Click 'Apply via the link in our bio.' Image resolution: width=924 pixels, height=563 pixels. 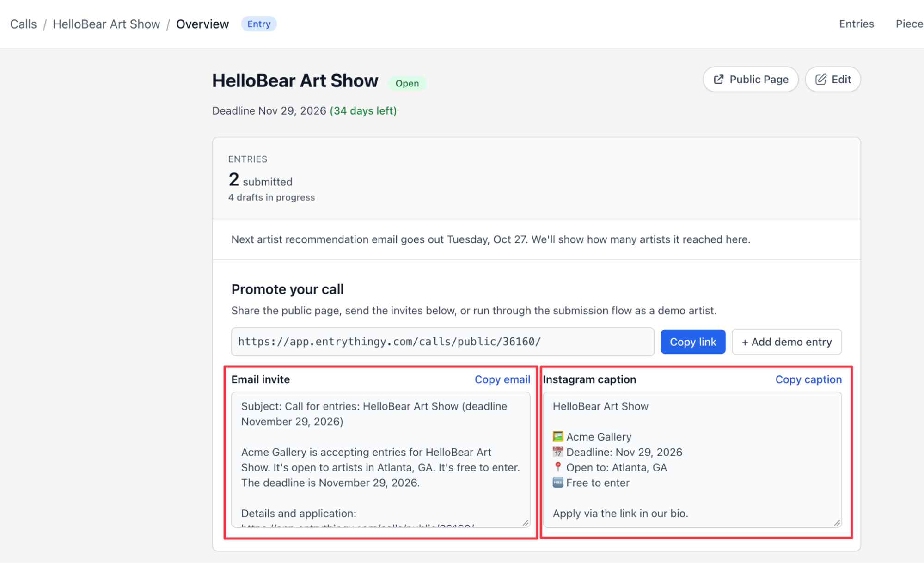click(620, 514)
